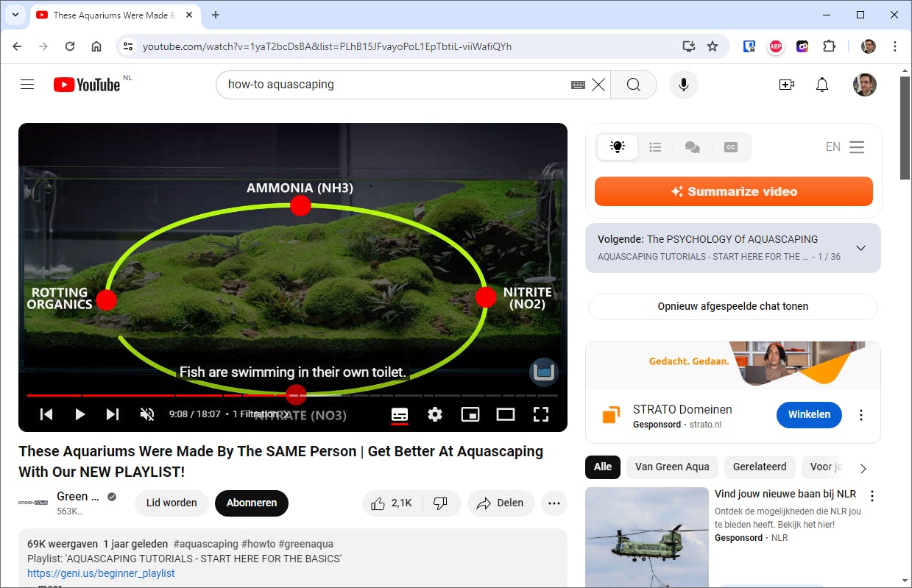Screen dimensions: 912x588
Task: Show more filter chips arrow
Action: pos(863,468)
